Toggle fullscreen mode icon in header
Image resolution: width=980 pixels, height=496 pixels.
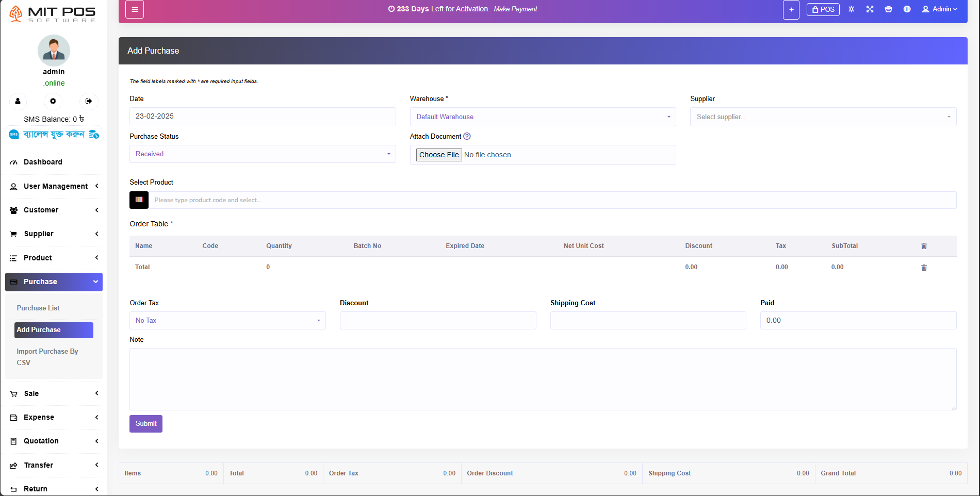click(870, 9)
